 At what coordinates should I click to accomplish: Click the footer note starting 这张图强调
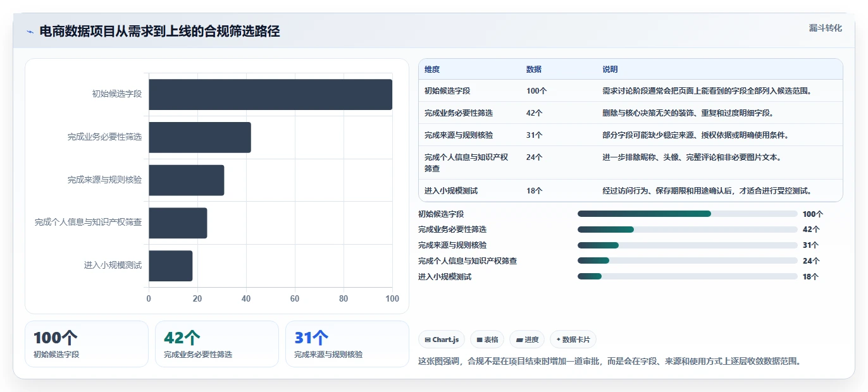pos(610,362)
